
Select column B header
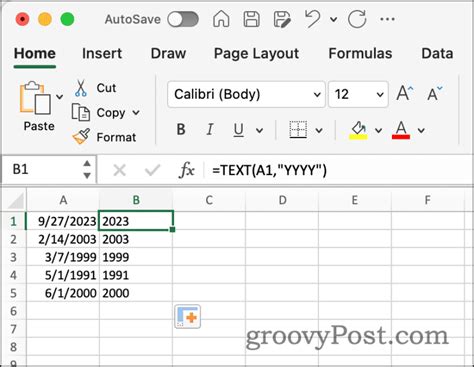pos(136,200)
